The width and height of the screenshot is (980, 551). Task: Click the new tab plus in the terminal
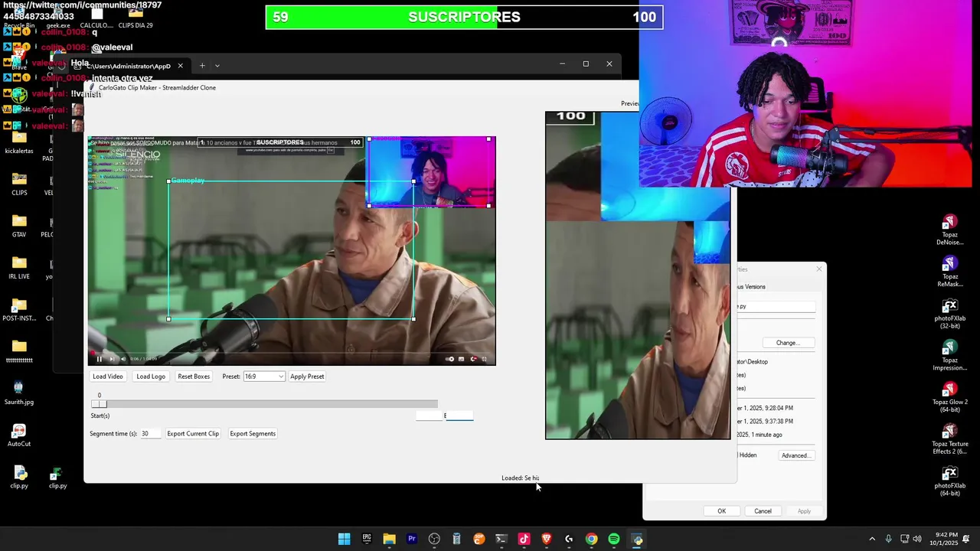pyautogui.click(x=202, y=66)
